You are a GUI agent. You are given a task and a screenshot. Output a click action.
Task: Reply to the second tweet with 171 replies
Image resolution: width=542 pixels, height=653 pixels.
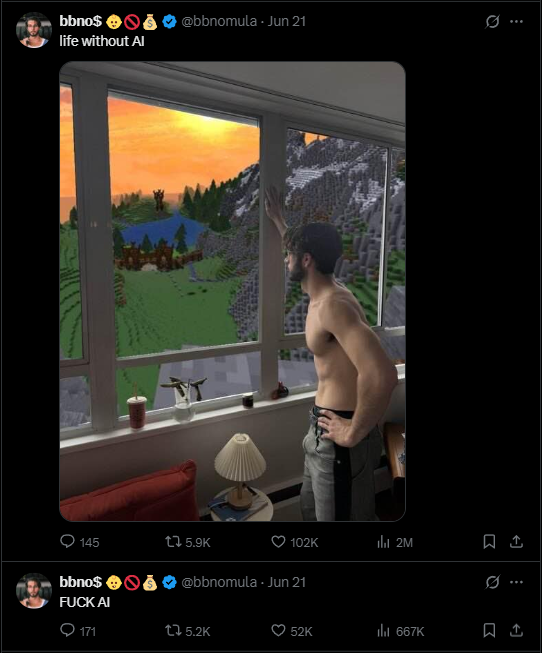(78, 631)
